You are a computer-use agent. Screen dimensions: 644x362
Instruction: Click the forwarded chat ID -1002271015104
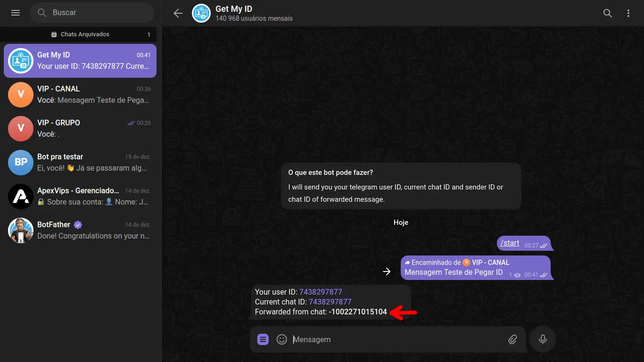[x=358, y=312]
